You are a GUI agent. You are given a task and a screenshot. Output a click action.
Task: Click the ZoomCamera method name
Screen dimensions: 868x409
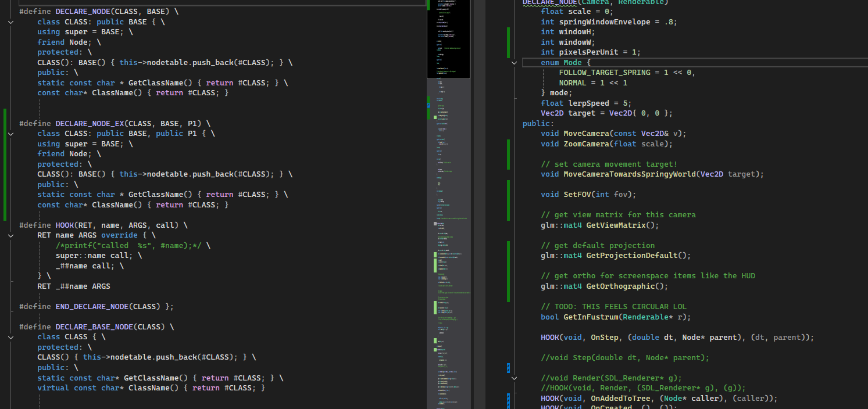(x=586, y=144)
